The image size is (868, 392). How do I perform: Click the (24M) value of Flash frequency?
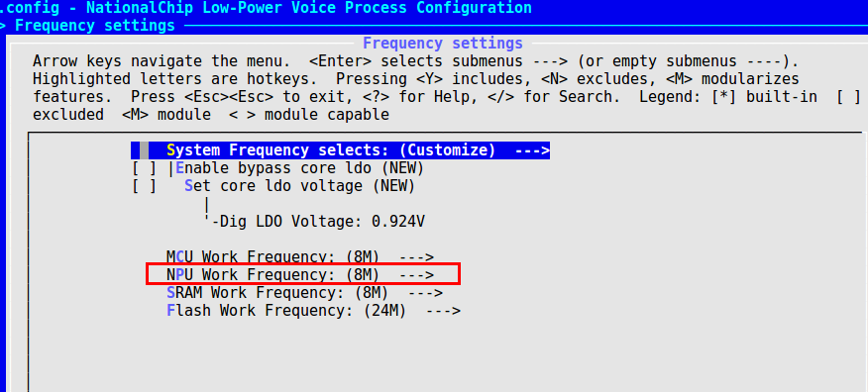(385, 311)
